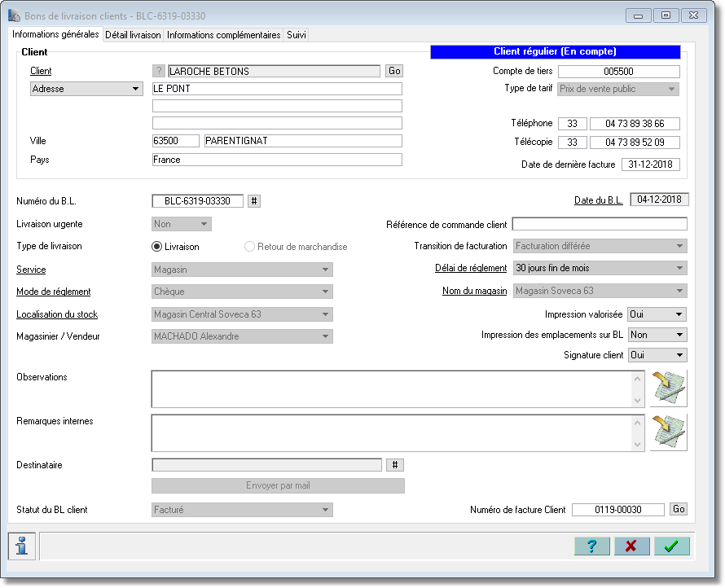Open the Remarques internes note editor icon
The height and width of the screenshot is (588, 725).
click(x=669, y=432)
